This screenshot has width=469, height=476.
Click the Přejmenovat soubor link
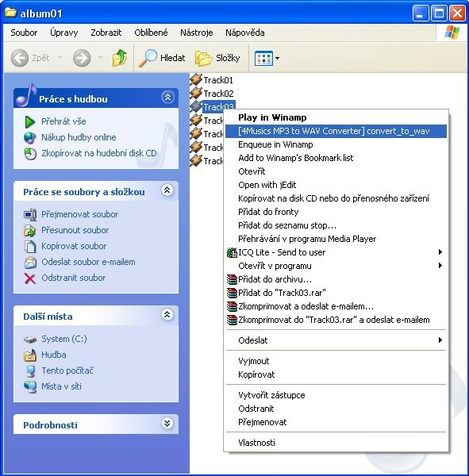coord(80,214)
